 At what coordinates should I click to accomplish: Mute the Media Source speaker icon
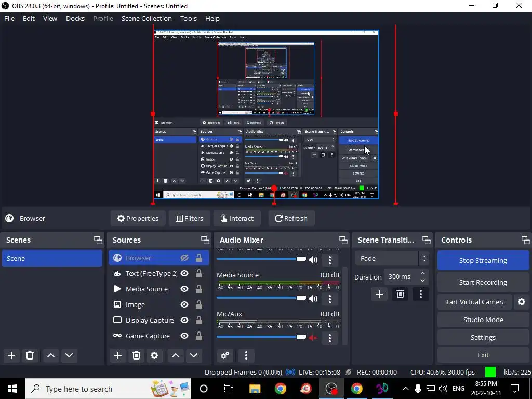click(x=313, y=299)
